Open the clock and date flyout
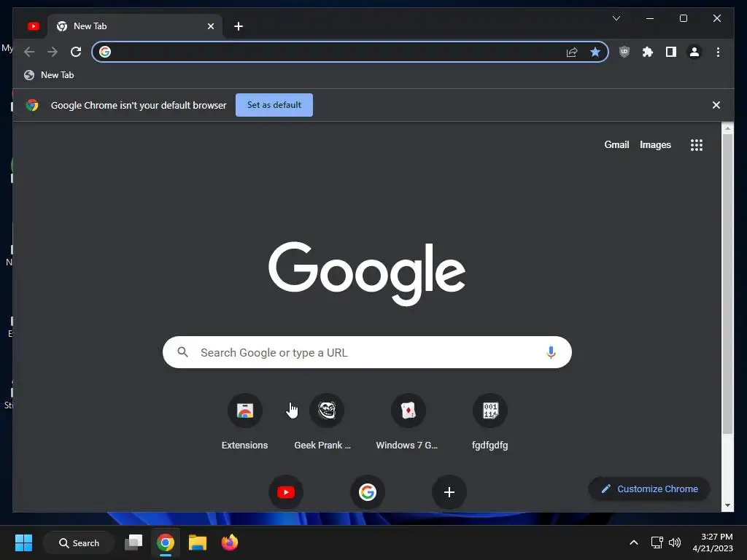This screenshot has width=747, height=560. pos(713,542)
